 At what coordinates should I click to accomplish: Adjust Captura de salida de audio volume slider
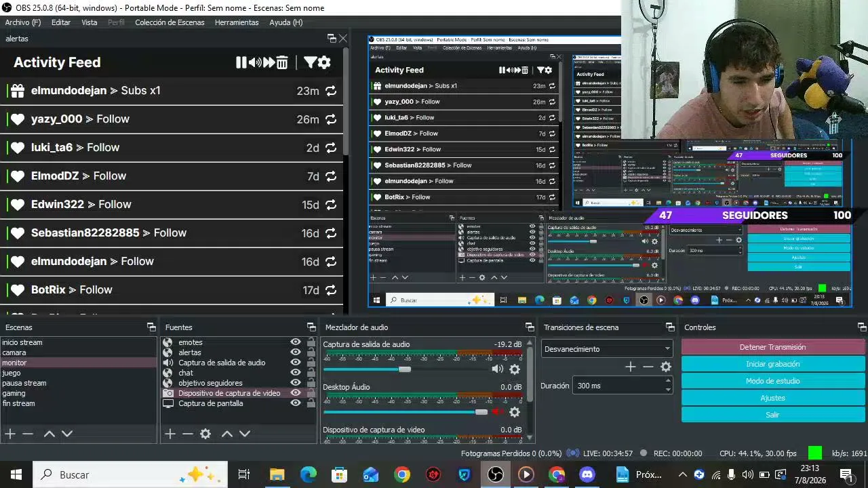tap(405, 369)
